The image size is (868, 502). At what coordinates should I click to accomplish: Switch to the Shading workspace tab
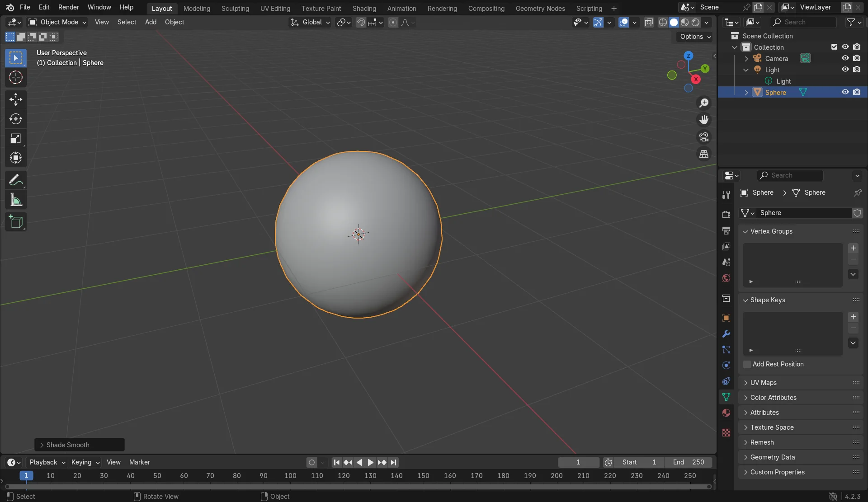(364, 8)
